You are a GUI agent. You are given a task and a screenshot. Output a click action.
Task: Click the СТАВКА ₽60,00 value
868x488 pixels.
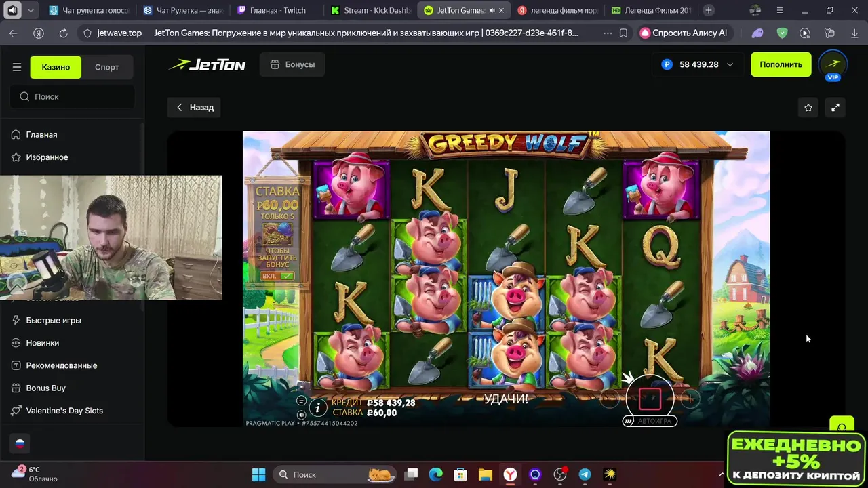click(x=382, y=413)
